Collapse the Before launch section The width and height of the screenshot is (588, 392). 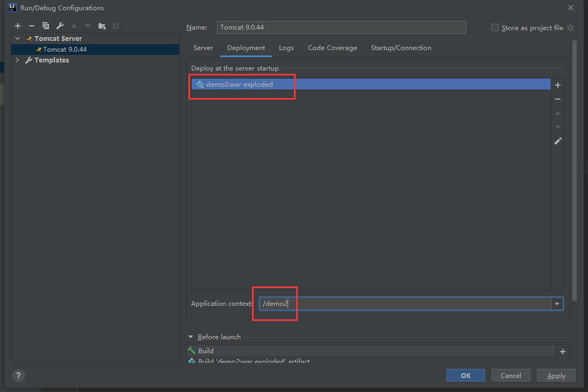191,337
